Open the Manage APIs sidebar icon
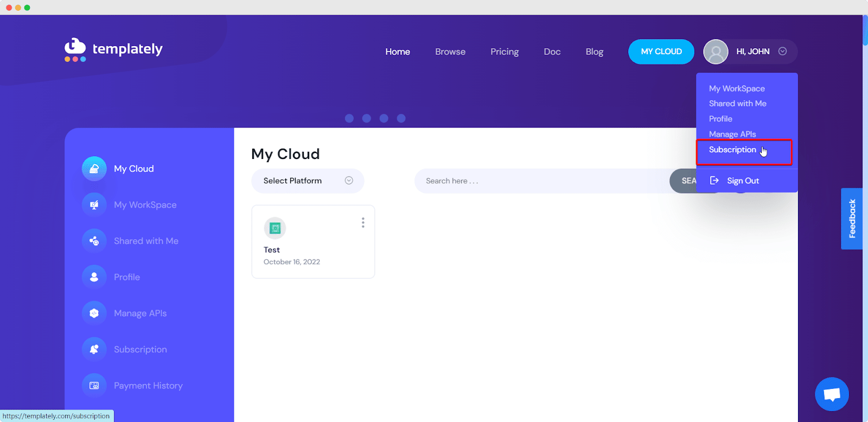Viewport: 868px width, 422px height. [94, 313]
